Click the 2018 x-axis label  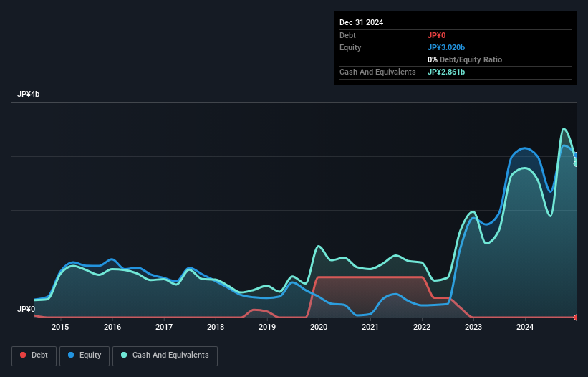pos(216,327)
